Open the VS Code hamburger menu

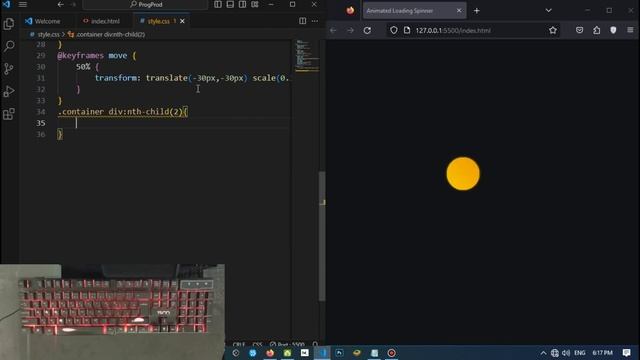(x=22, y=4)
